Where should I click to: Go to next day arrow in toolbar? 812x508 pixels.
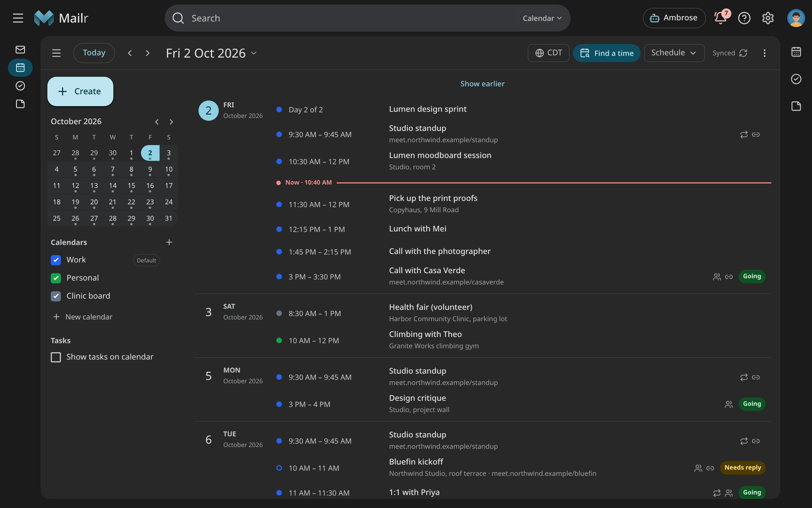(147, 53)
